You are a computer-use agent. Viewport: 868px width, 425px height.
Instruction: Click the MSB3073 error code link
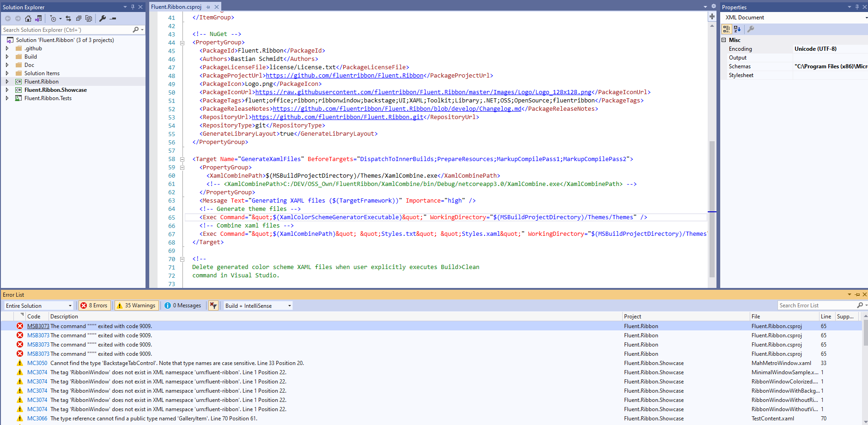tap(37, 326)
